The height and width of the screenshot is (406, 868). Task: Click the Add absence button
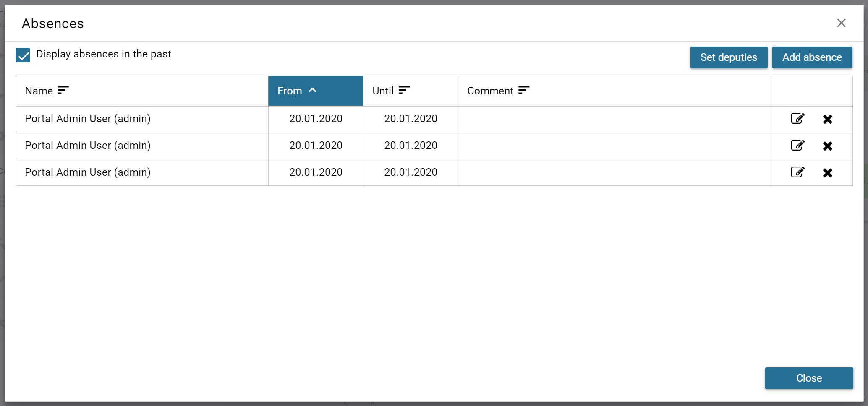pos(812,57)
